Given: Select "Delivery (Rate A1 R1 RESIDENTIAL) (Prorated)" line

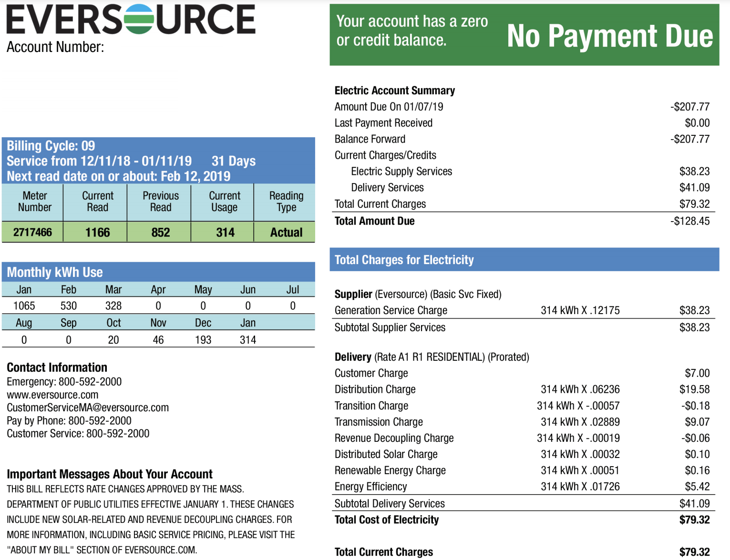Looking at the screenshot, I should (x=432, y=357).
